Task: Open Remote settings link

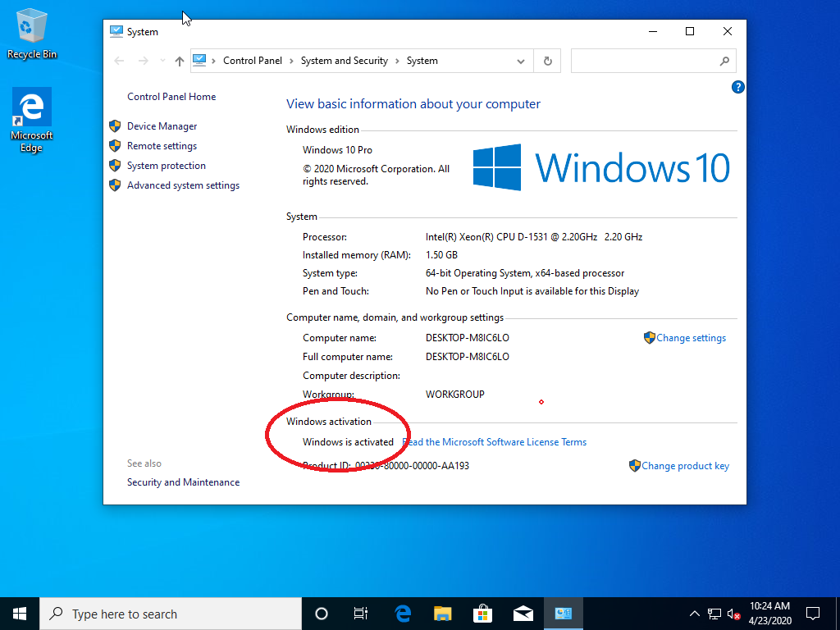Action: tap(162, 146)
